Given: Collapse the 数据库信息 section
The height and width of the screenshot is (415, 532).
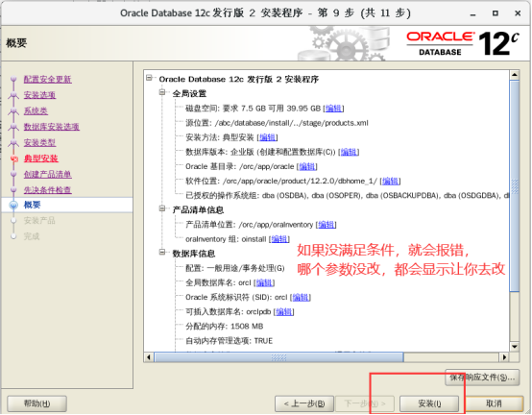Looking at the screenshot, I should point(162,253).
